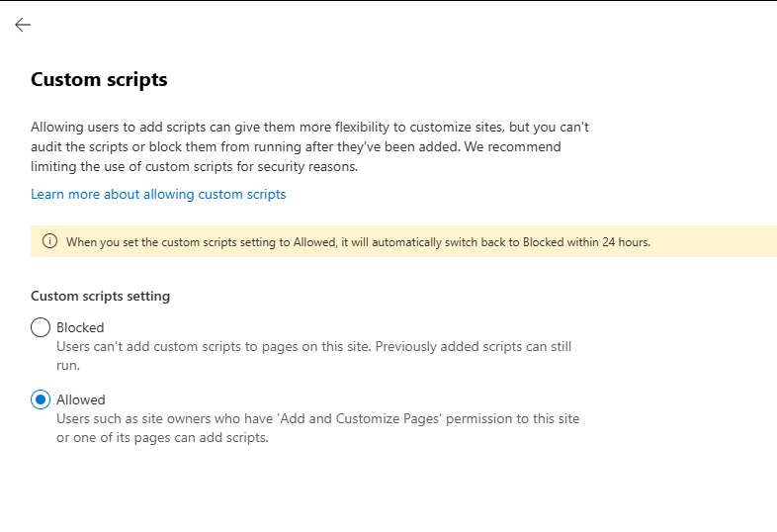Open 'Learn more about allowing custom scripts' link

[x=158, y=195]
